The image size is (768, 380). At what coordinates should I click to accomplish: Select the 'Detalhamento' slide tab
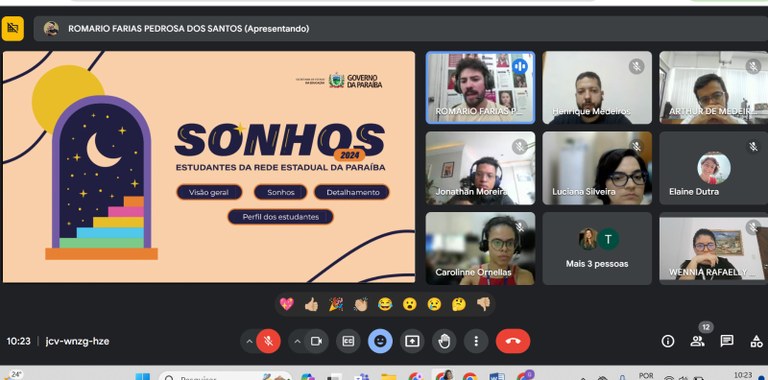click(x=352, y=192)
